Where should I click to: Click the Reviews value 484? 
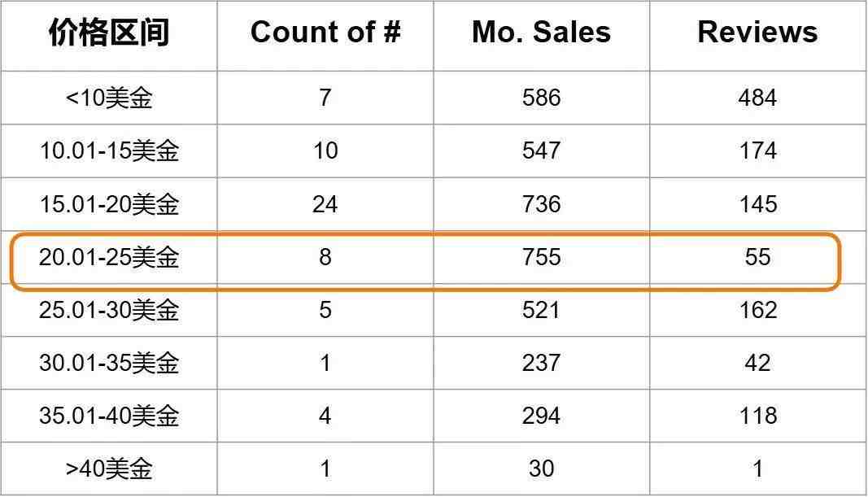coord(757,98)
